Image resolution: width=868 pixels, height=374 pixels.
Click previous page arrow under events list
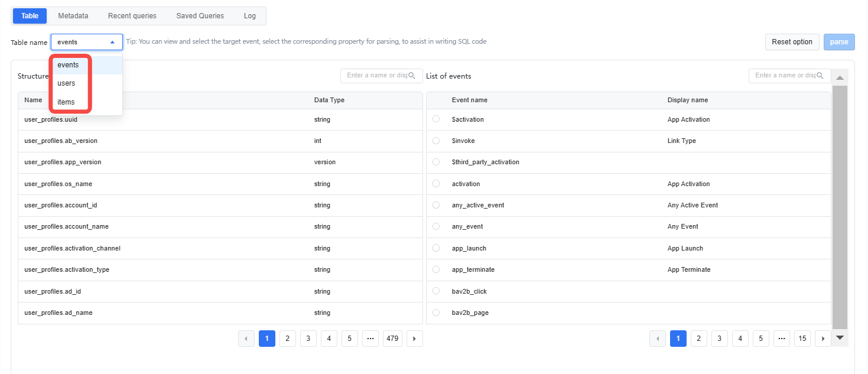[x=657, y=339]
